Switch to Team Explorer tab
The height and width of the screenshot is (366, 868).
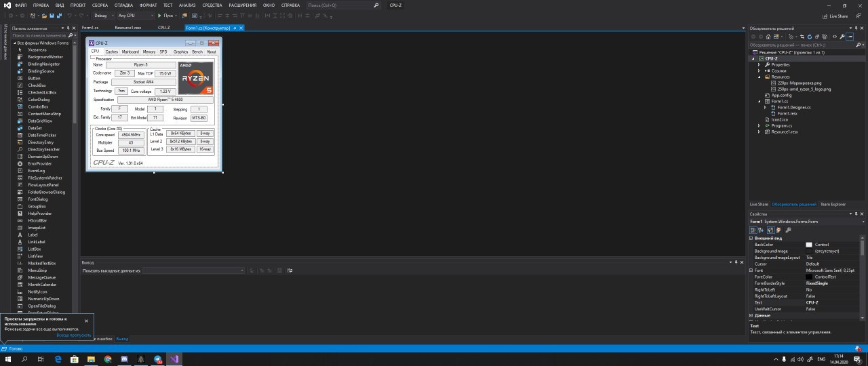click(x=833, y=204)
